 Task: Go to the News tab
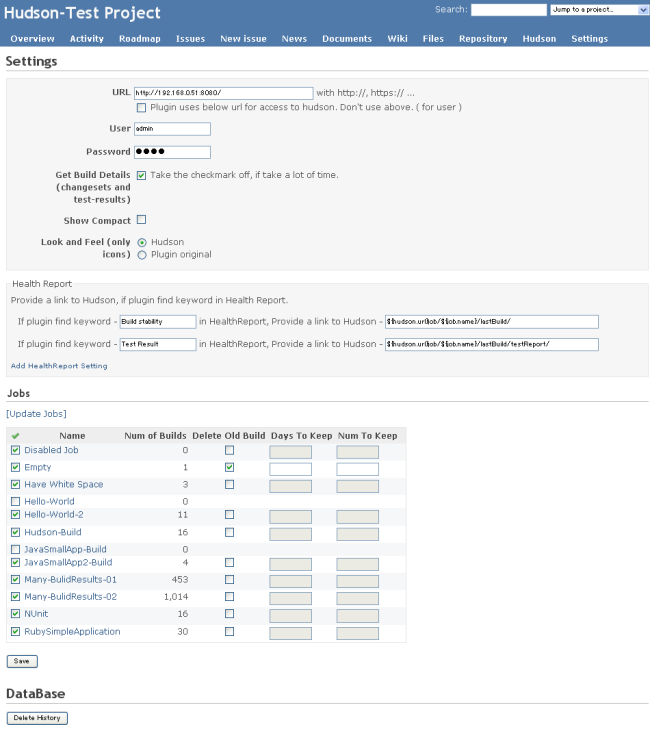294,39
